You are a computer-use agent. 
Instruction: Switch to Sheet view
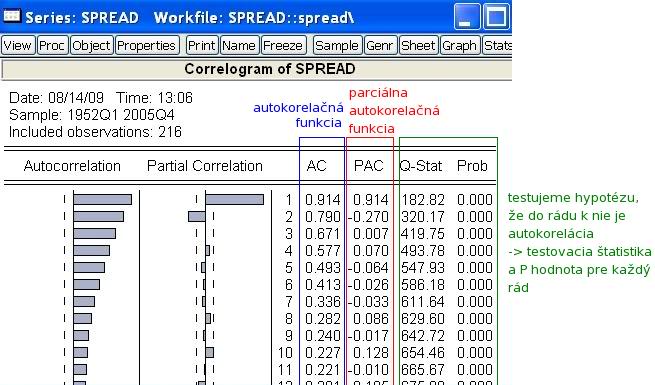419,45
